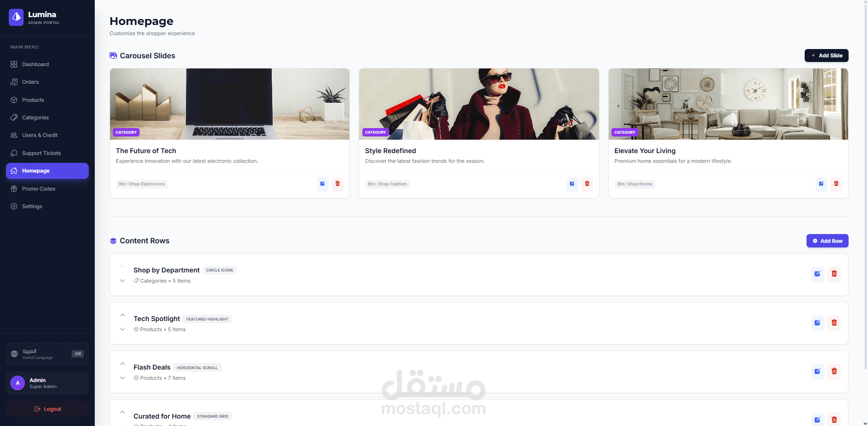Move Flash Deals row up

(x=122, y=364)
